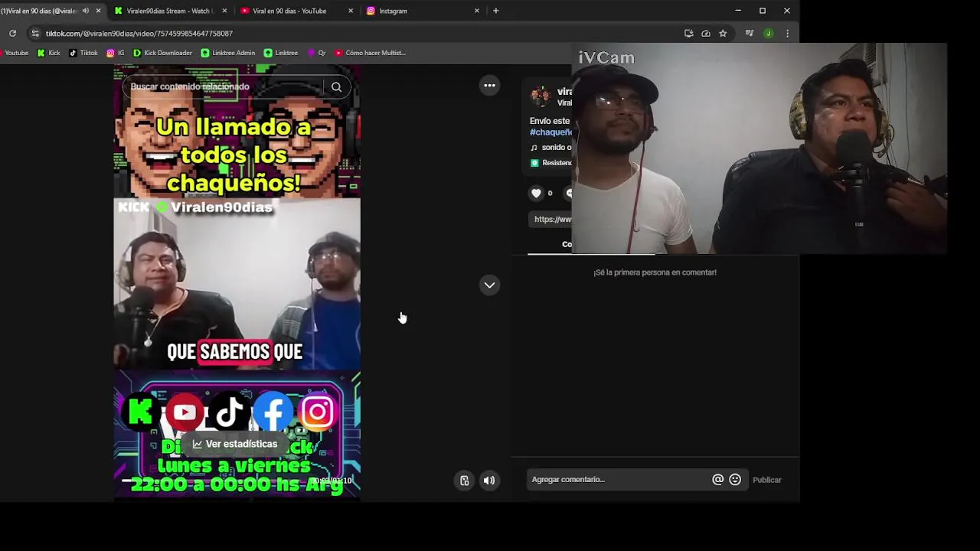
Task: Click the TikTok video player area
Action: coord(237,283)
